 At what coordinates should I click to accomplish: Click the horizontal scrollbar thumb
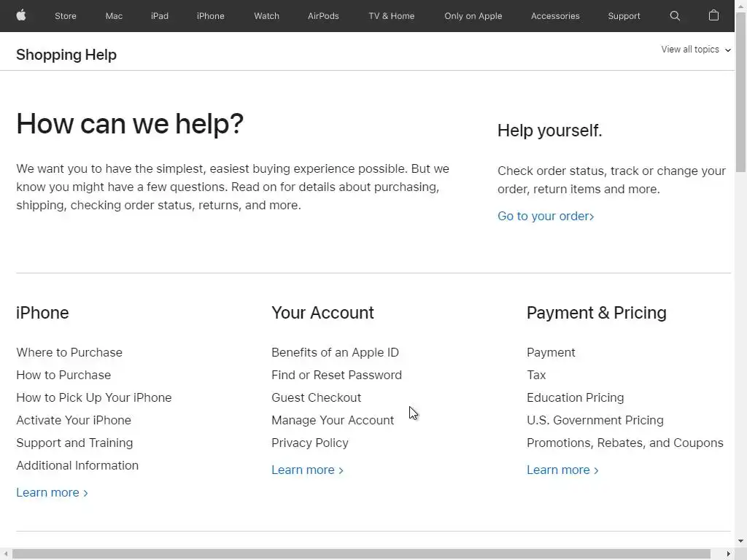(x=361, y=554)
